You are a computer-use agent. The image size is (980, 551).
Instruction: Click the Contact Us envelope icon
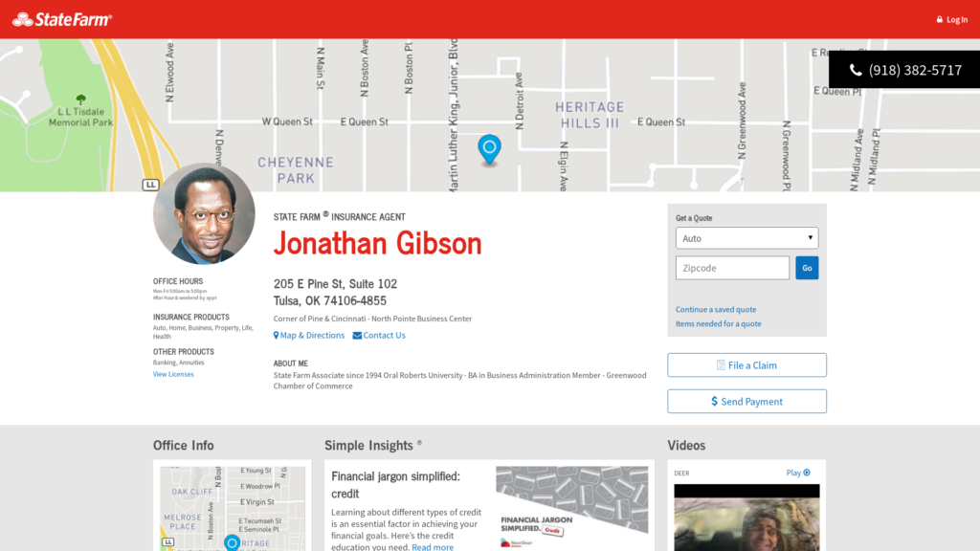[x=357, y=336]
